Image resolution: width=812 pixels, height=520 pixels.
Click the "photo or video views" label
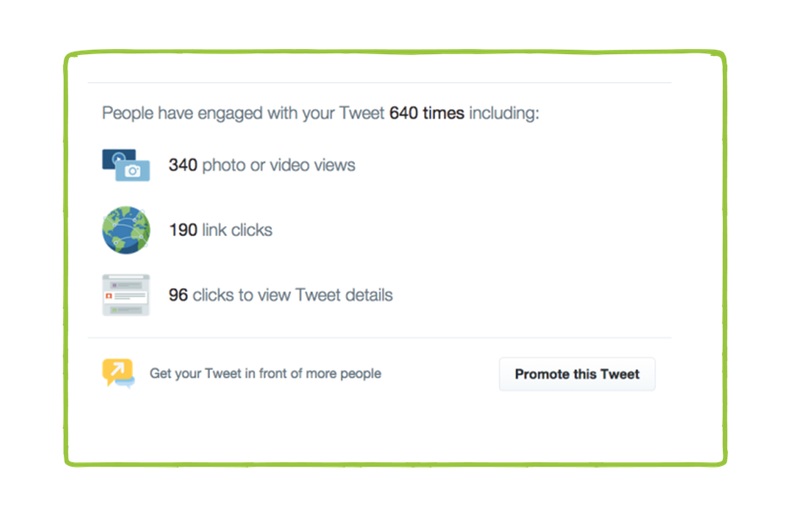(279, 165)
